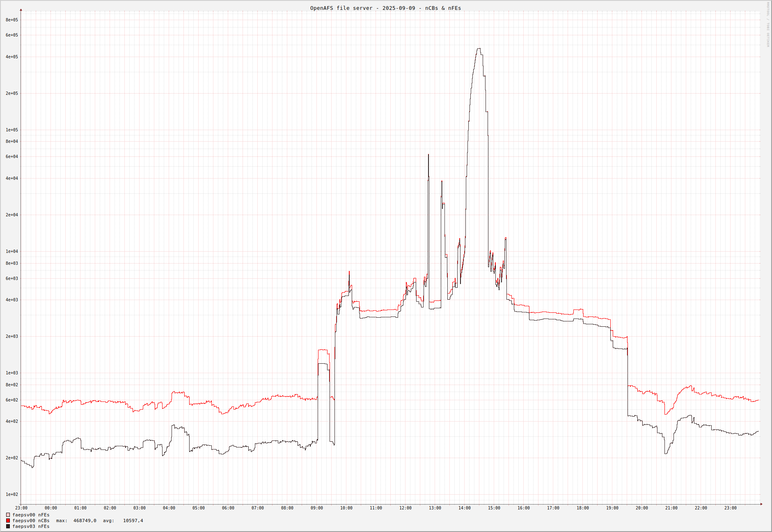Click the y-axis label '2e+04'
Viewport: 772px width, 532px height.
pyautogui.click(x=12, y=215)
